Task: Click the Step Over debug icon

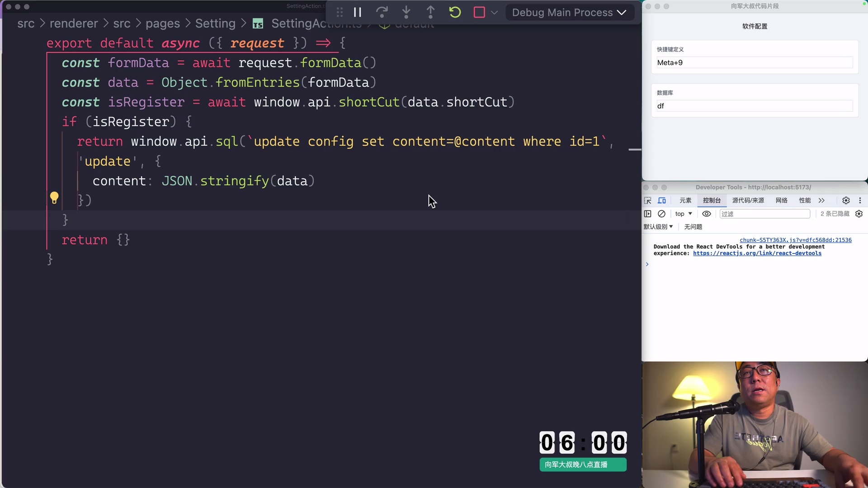Action: (x=382, y=12)
